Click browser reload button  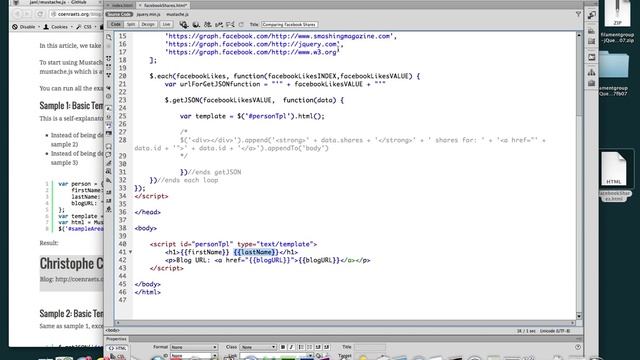click(40, 14)
